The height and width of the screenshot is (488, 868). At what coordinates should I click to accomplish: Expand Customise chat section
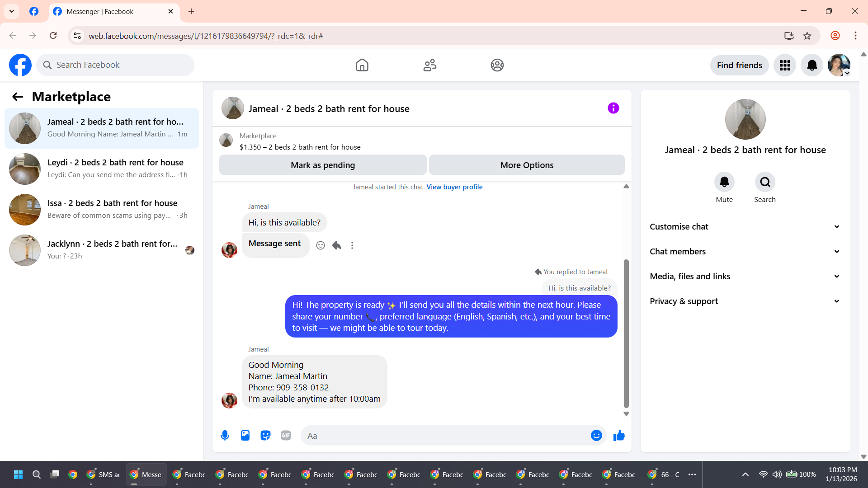[x=745, y=227]
